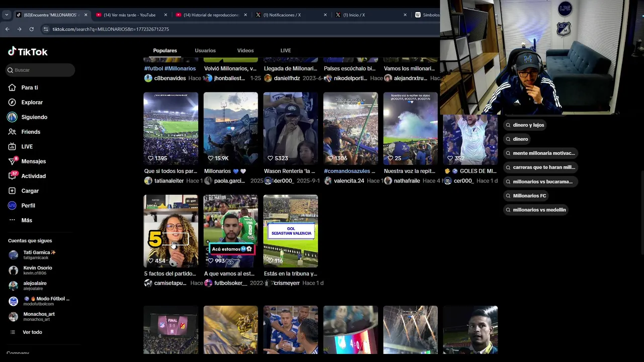The height and width of the screenshot is (362, 644).
Task: Search suggestion millonarios vs medellin
Action: coord(536,210)
